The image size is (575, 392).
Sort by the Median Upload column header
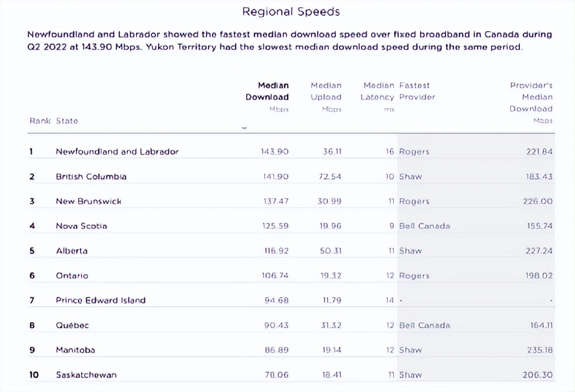pyautogui.click(x=326, y=91)
